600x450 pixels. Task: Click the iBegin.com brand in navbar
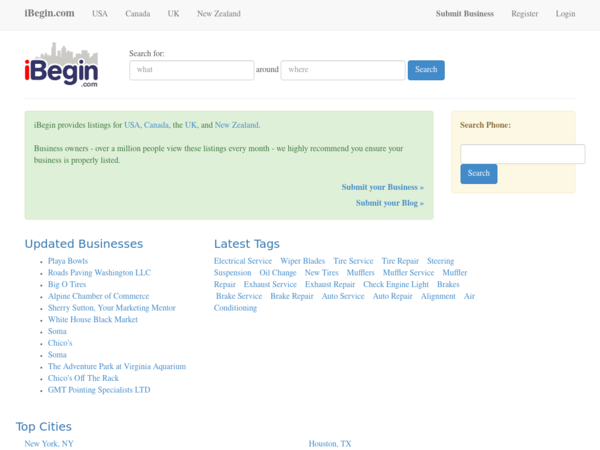[49, 13]
